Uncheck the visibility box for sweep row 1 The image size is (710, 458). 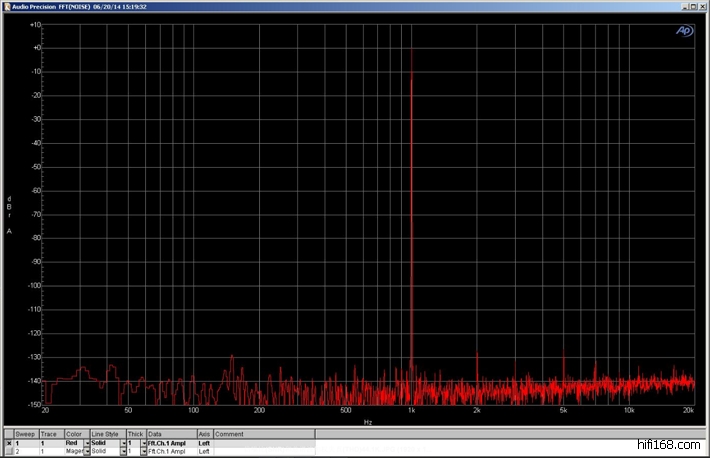click(9, 443)
